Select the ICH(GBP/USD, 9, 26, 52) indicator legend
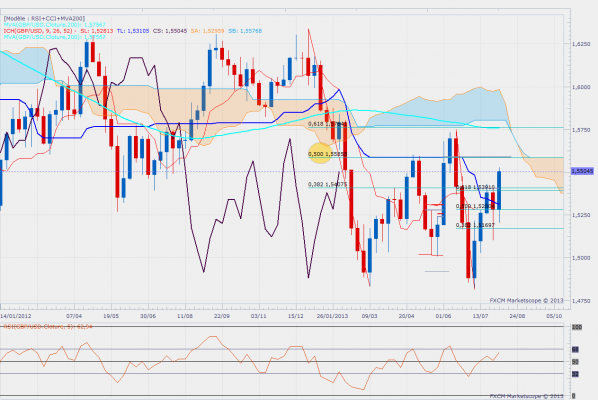This screenshot has height=400, width=598. 38,31
